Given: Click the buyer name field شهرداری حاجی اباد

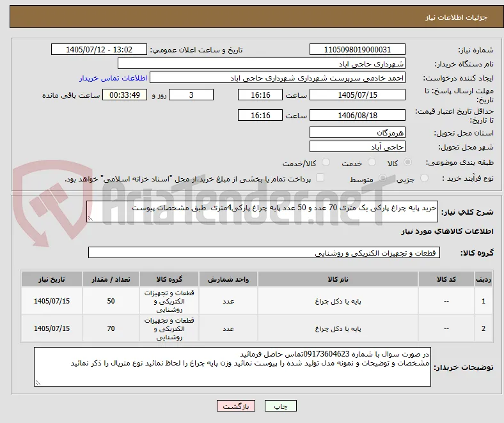Looking at the screenshot, I should [262, 64].
